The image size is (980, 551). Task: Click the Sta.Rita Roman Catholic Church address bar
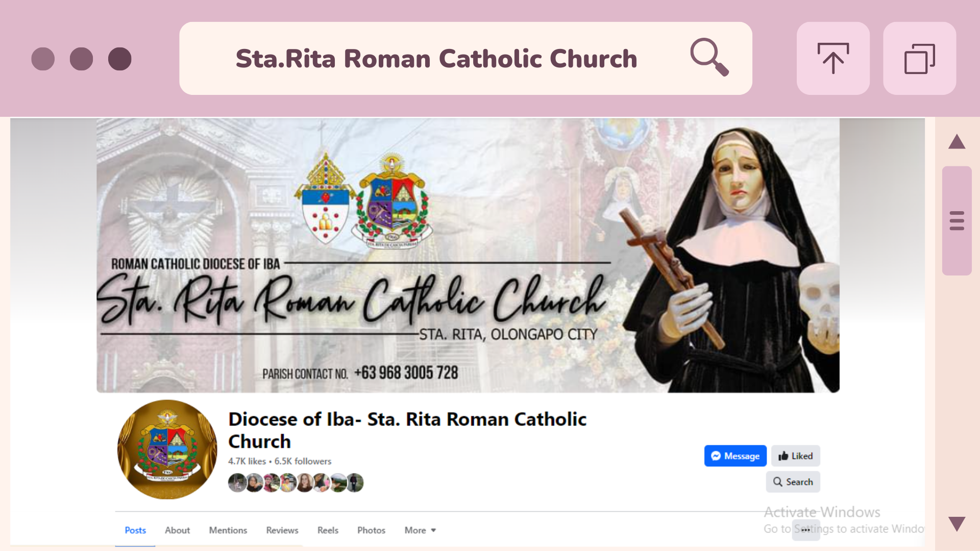click(x=436, y=59)
